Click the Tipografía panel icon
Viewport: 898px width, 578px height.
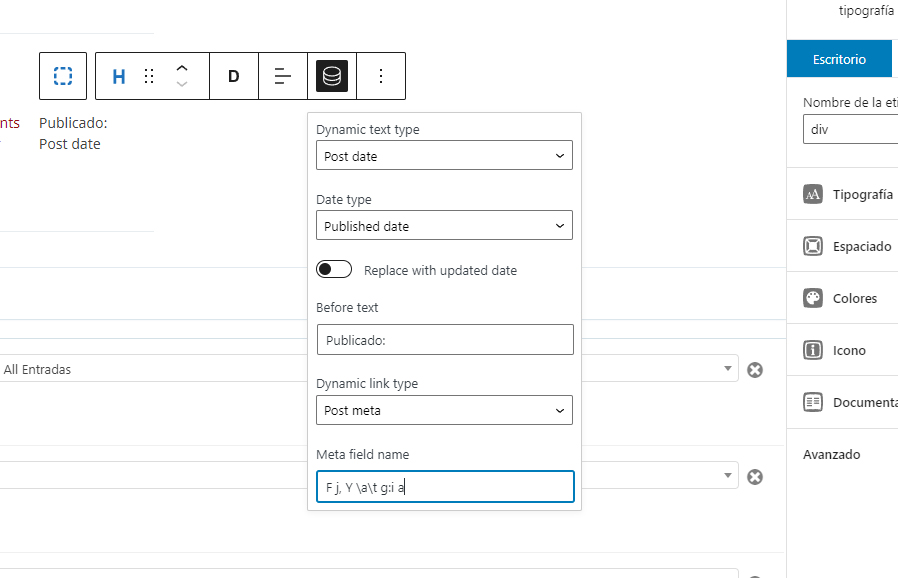813,194
